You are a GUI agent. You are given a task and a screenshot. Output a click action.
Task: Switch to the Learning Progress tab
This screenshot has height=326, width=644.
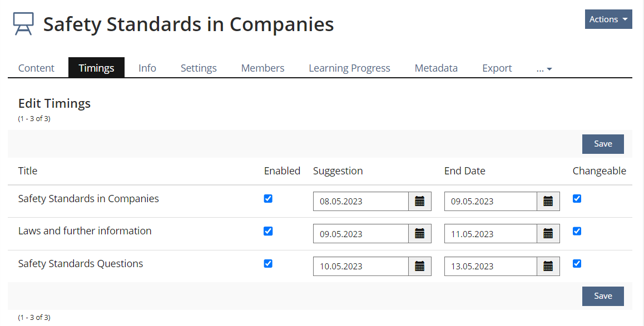pyautogui.click(x=349, y=68)
